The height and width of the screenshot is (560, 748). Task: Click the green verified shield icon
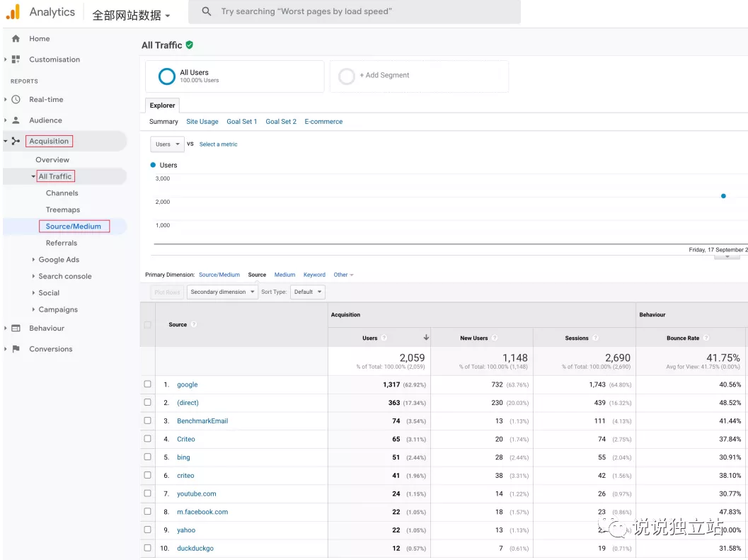[x=190, y=45]
